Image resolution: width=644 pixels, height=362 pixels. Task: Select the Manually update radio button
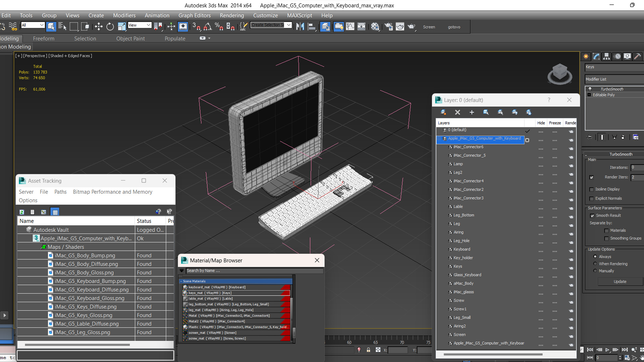click(x=595, y=271)
